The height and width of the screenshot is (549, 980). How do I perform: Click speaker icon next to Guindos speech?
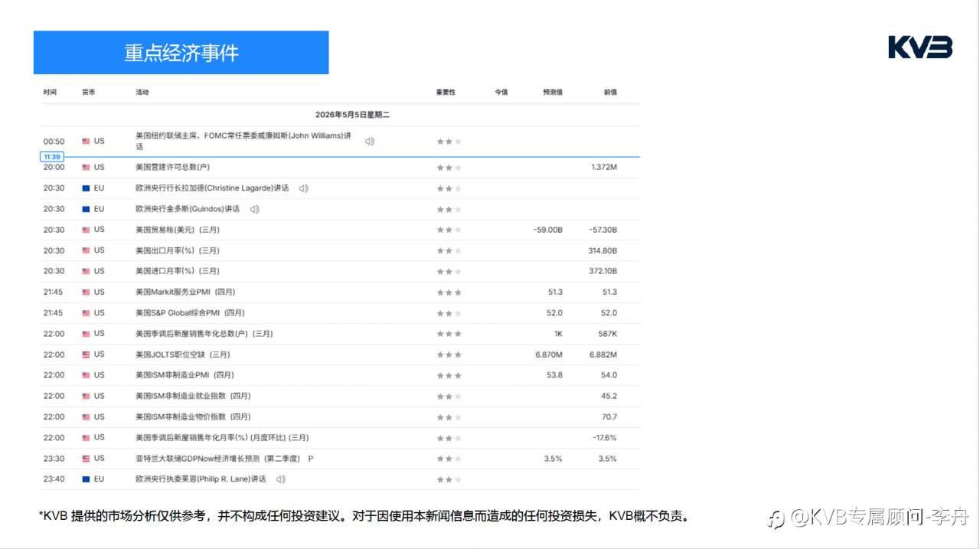[254, 208]
